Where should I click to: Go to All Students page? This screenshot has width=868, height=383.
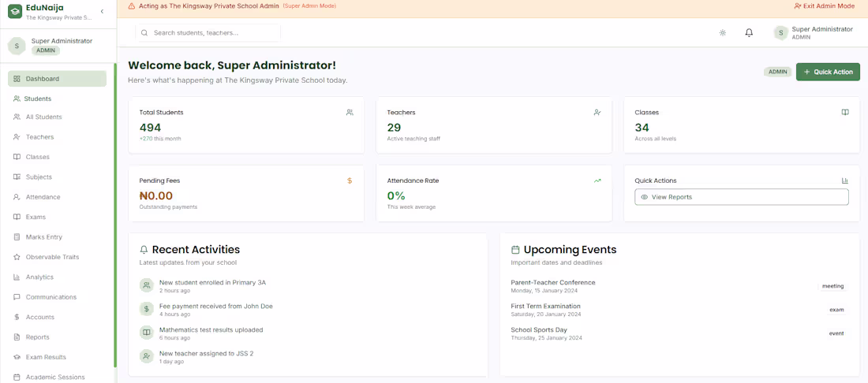point(57,117)
